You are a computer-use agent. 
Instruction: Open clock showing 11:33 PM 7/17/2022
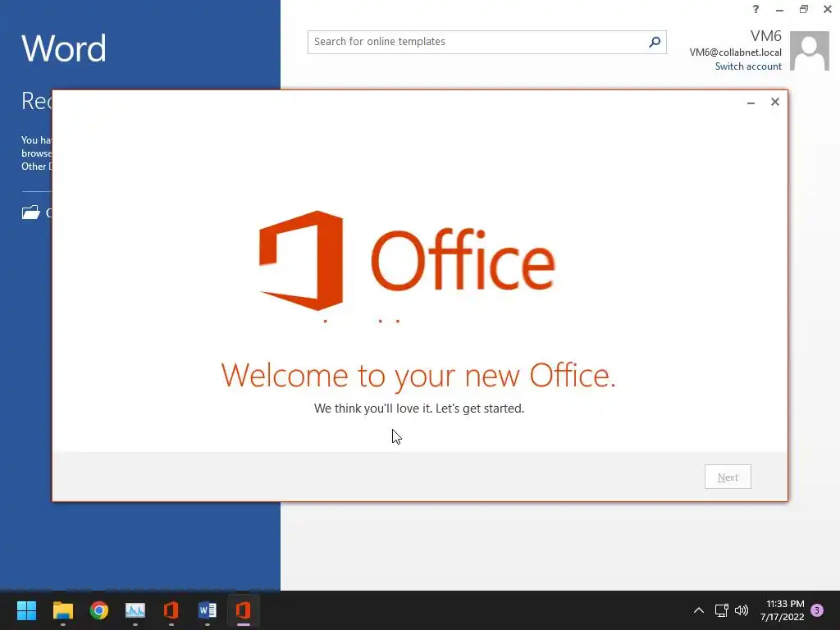pos(782,610)
